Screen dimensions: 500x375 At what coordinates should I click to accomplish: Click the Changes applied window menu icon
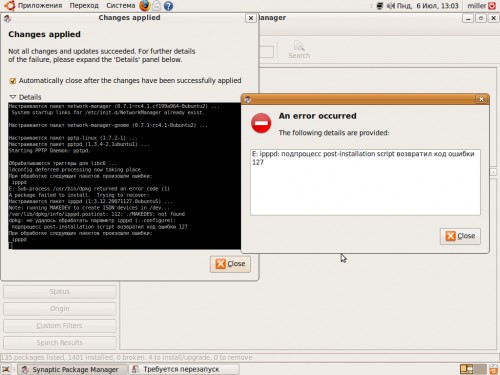[x=7, y=18]
